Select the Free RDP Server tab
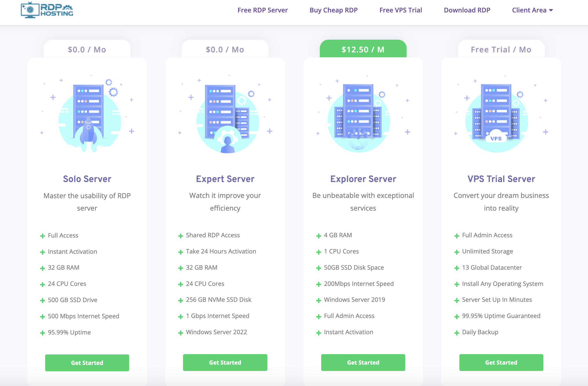This screenshot has height=386, width=588. (263, 10)
